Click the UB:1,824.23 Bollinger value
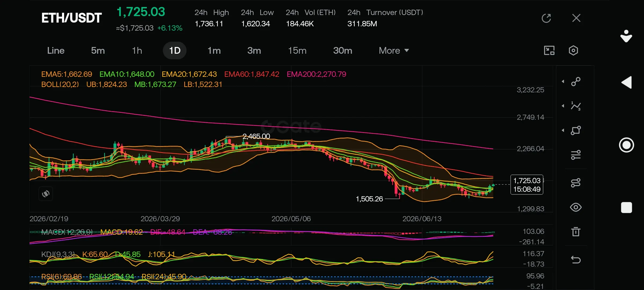Image resolution: width=644 pixels, height=290 pixels. (107, 85)
